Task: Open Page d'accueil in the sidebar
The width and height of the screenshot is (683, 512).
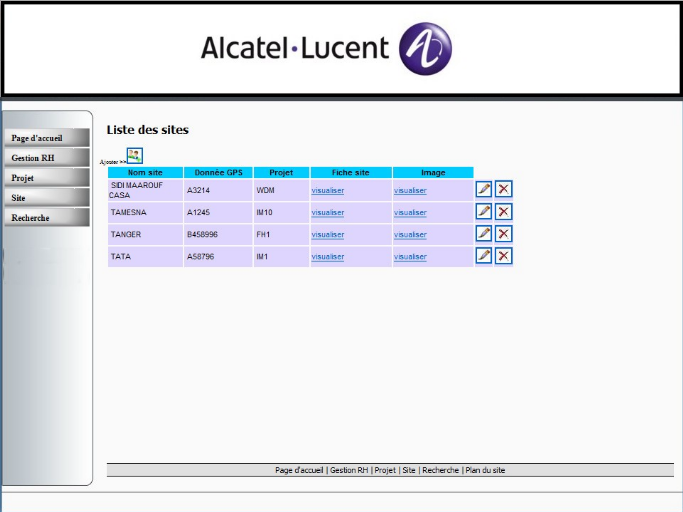Action: pos(47,138)
